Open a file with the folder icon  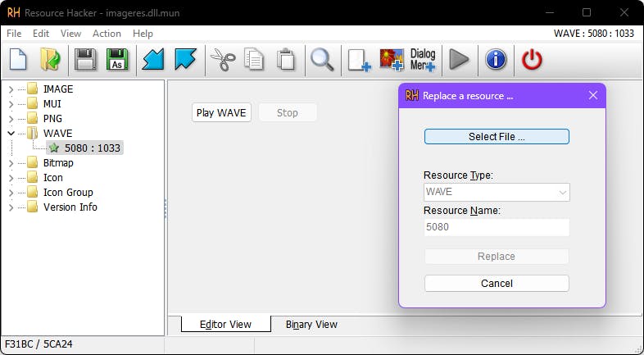(50, 60)
